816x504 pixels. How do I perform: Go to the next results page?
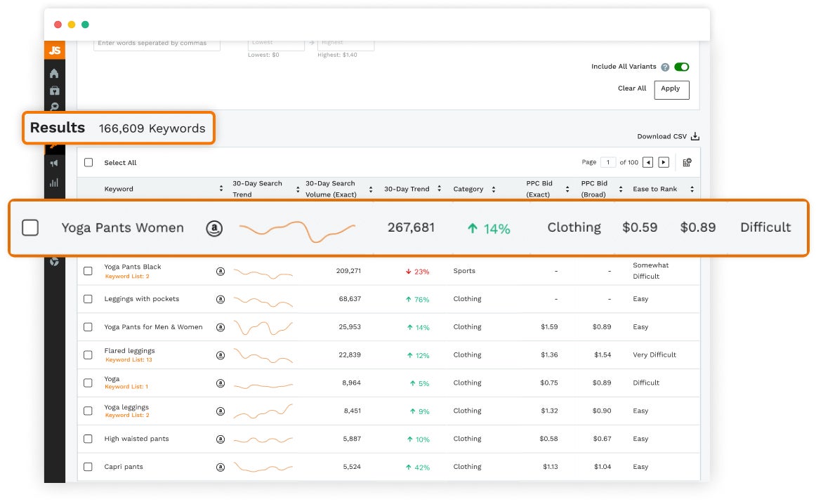point(664,162)
